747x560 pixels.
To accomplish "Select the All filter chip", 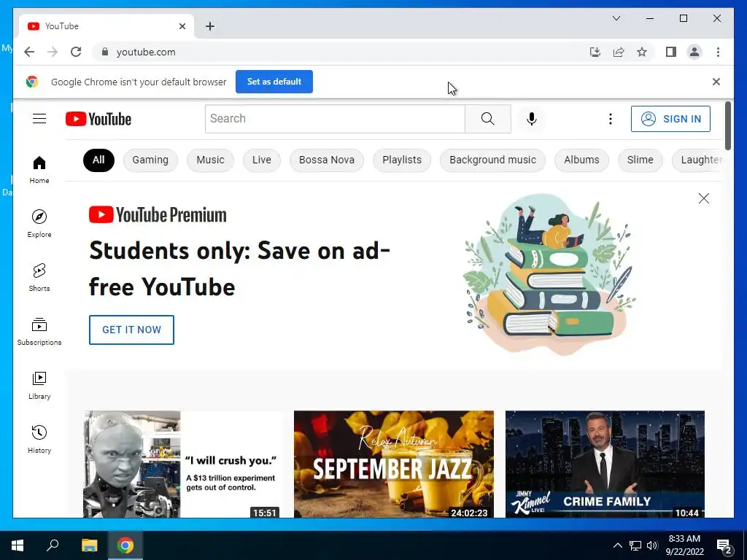I will (x=98, y=160).
